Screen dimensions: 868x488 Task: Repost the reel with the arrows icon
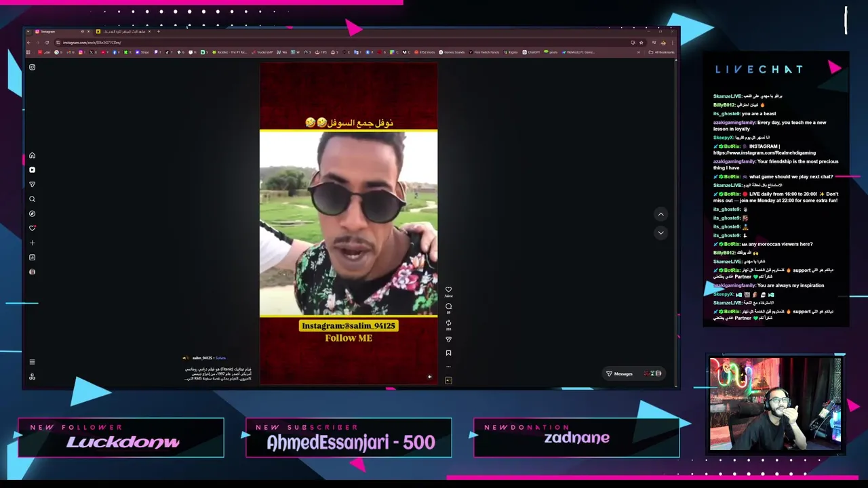pos(448,323)
